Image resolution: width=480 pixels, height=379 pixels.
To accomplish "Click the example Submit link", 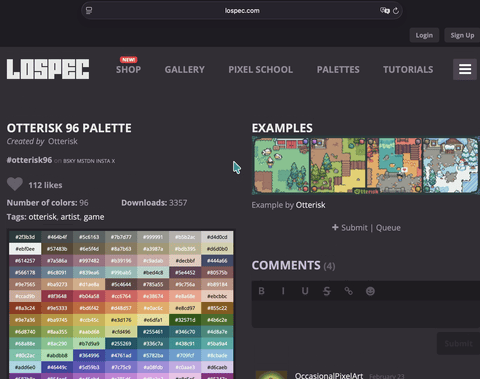I will point(354,228).
